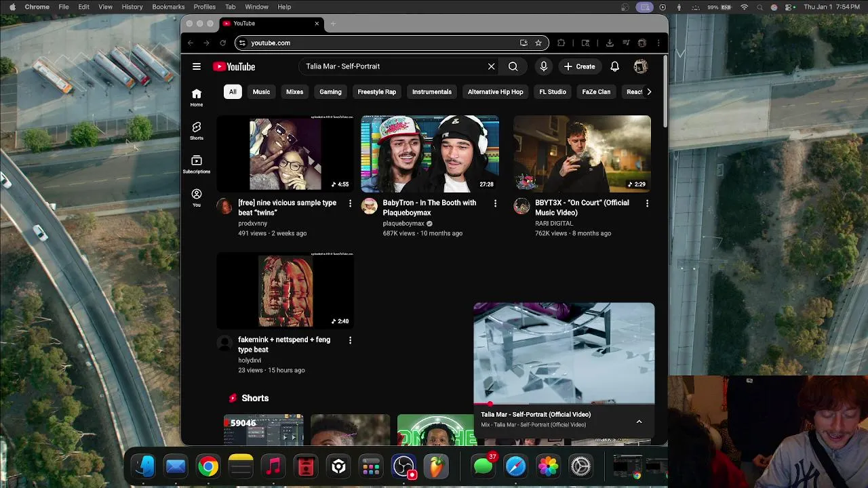Open OBS from the Dock
This screenshot has width=868, height=488.
403,466
